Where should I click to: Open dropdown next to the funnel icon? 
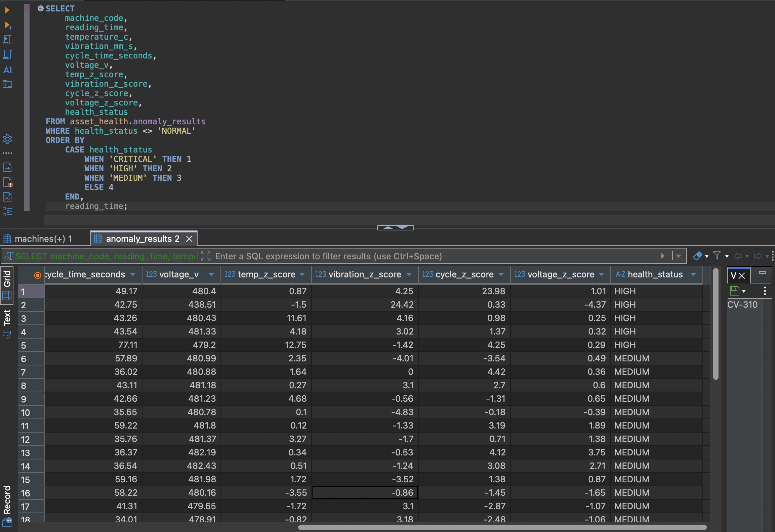(x=727, y=257)
